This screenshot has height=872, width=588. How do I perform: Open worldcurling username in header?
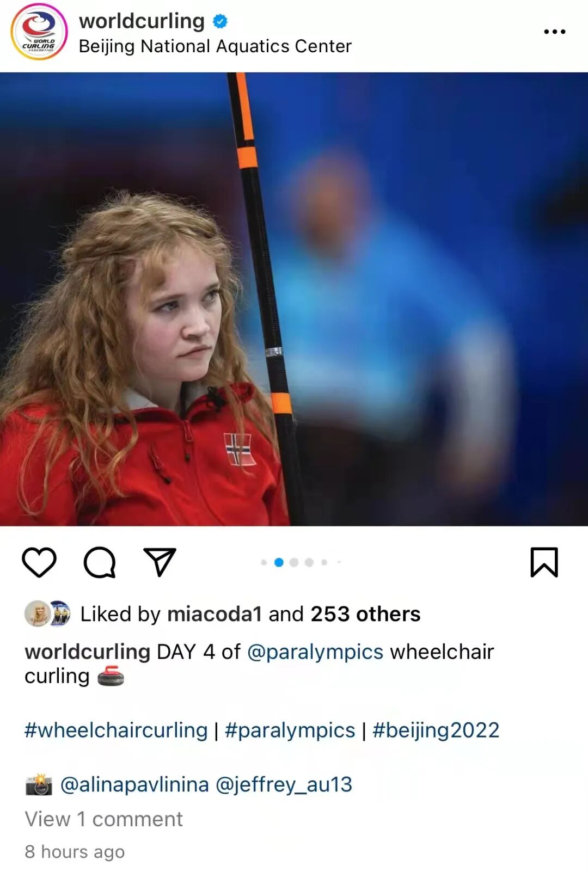142,21
